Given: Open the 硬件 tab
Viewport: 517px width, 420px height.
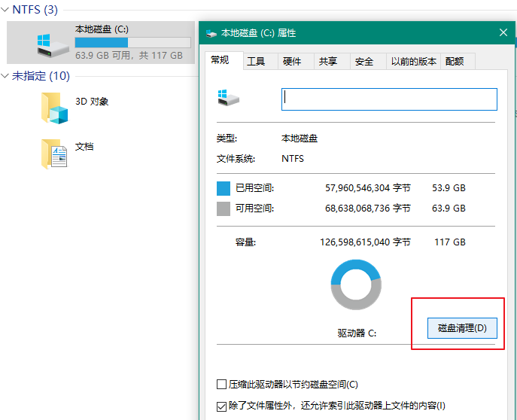Looking at the screenshot, I should [292, 62].
